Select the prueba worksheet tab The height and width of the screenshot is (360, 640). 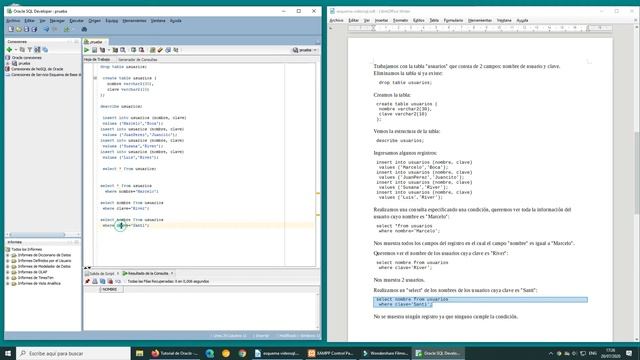96,42
